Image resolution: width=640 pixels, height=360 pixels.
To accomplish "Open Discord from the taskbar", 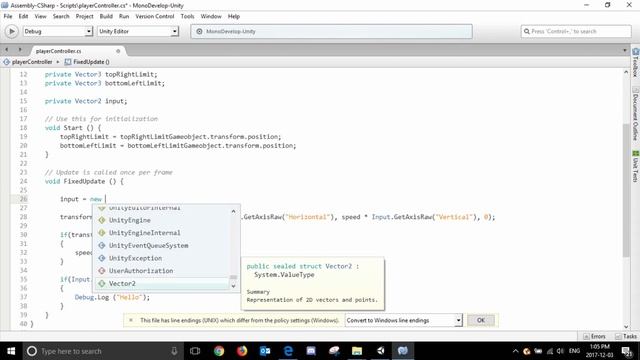I will [x=311, y=351].
